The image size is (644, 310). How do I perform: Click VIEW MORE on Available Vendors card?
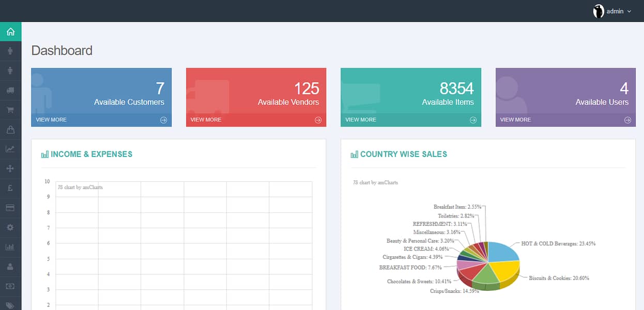[206, 120]
